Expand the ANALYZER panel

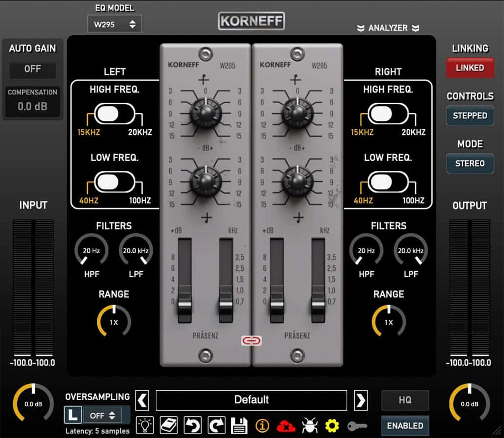tap(387, 28)
